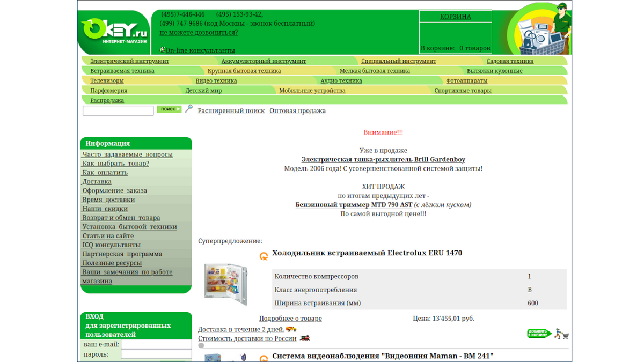Open Как выбрать товар? link

[x=115, y=164]
